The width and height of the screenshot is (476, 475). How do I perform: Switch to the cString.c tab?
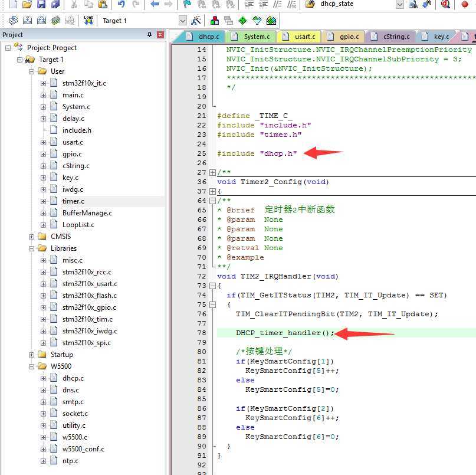(392, 37)
